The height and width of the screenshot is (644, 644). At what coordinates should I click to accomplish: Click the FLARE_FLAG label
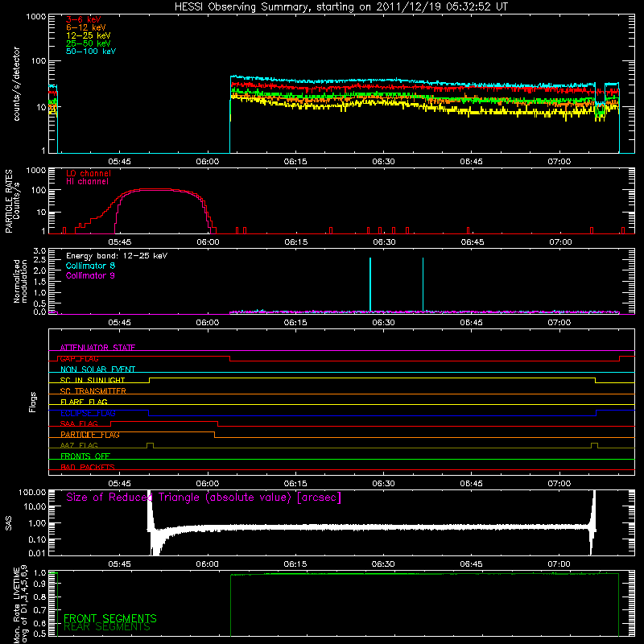[x=84, y=402]
